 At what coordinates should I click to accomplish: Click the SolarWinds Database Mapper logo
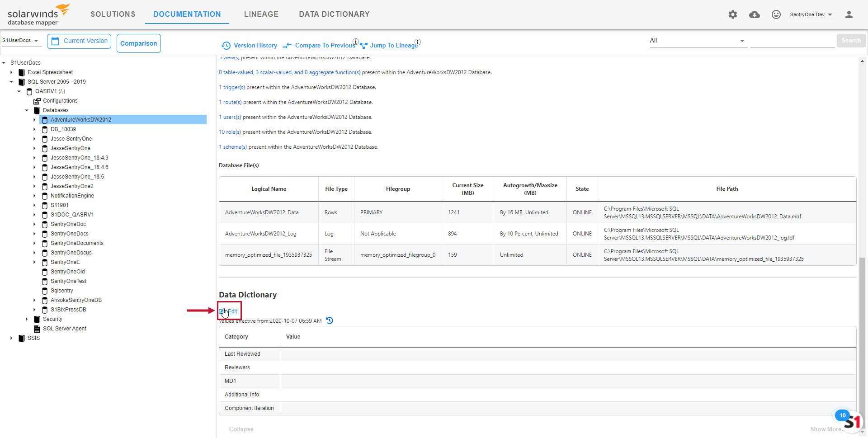(38, 14)
